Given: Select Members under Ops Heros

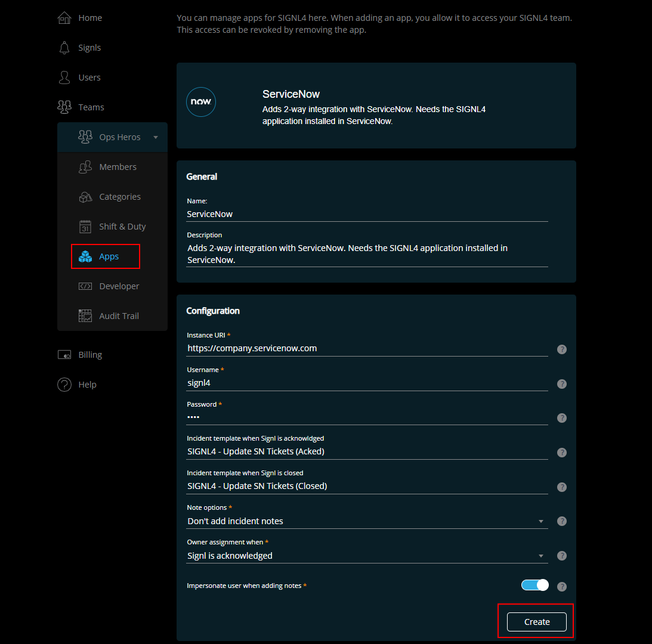Looking at the screenshot, I should coord(118,167).
